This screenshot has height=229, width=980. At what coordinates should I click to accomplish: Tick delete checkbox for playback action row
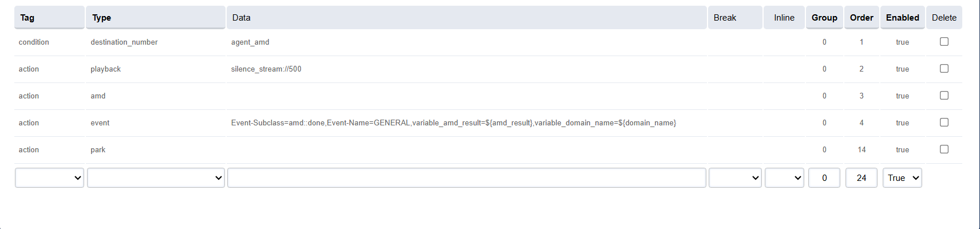pyautogui.click(x=944, y=69)
